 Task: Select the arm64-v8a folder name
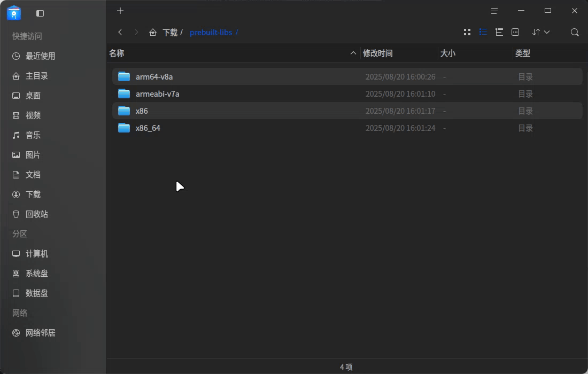[x=154, y=77]
